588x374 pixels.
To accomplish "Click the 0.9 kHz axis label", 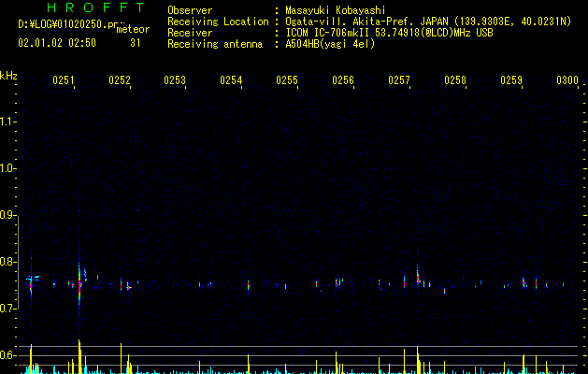I will click(7, 215).
